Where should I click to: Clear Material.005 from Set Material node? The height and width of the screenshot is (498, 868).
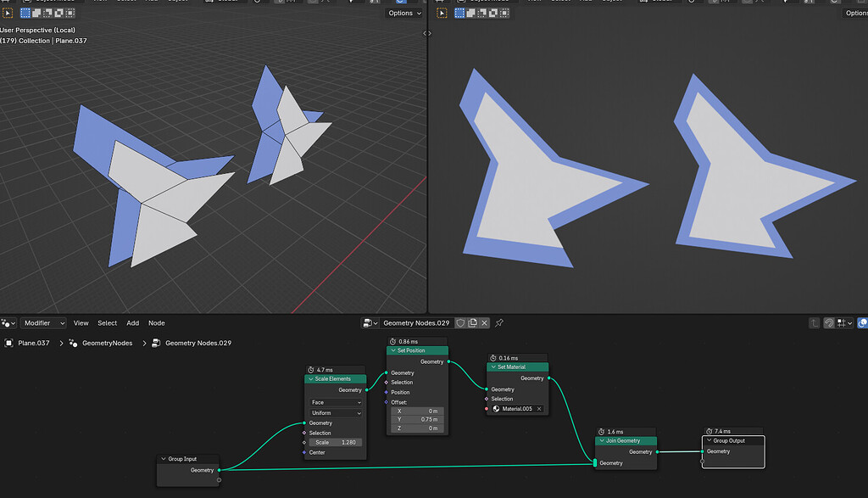538,409
